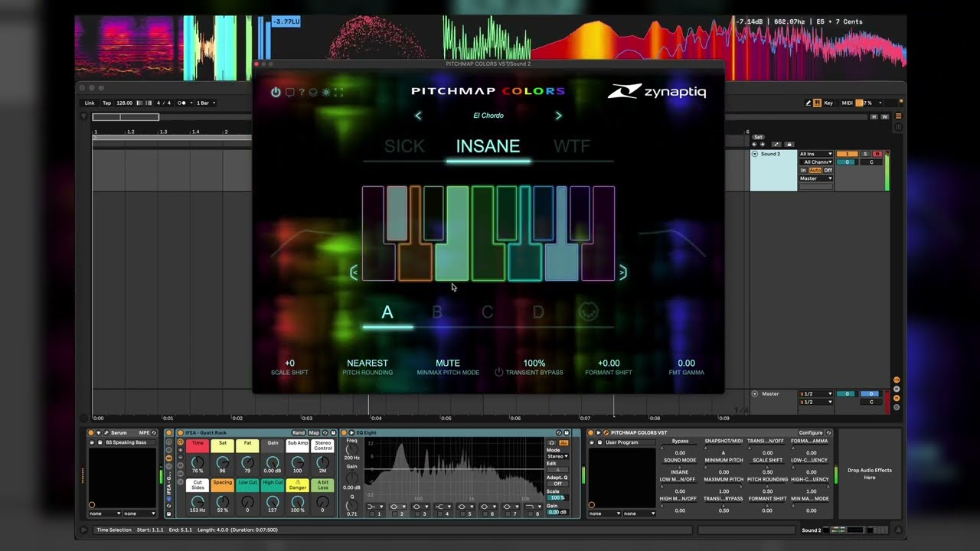Select the SICK sound mode
The image size is (980, 551).
pos(404,146)
